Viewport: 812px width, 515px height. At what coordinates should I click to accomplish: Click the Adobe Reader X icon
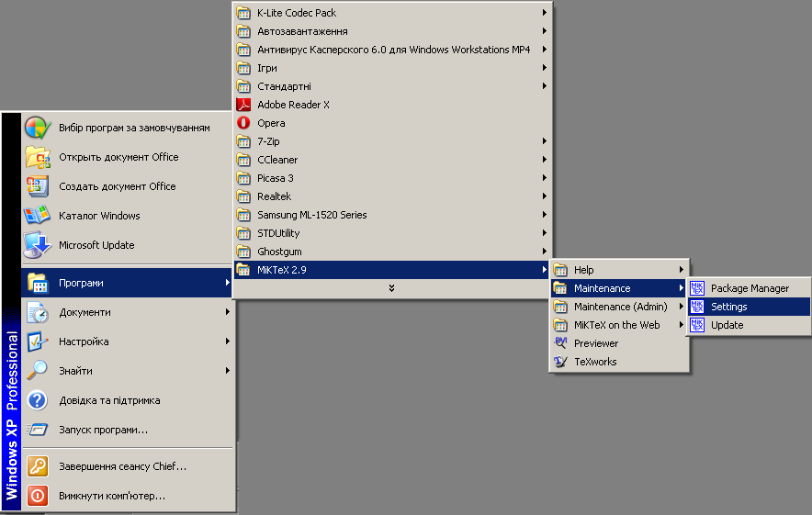coord(243,105)
